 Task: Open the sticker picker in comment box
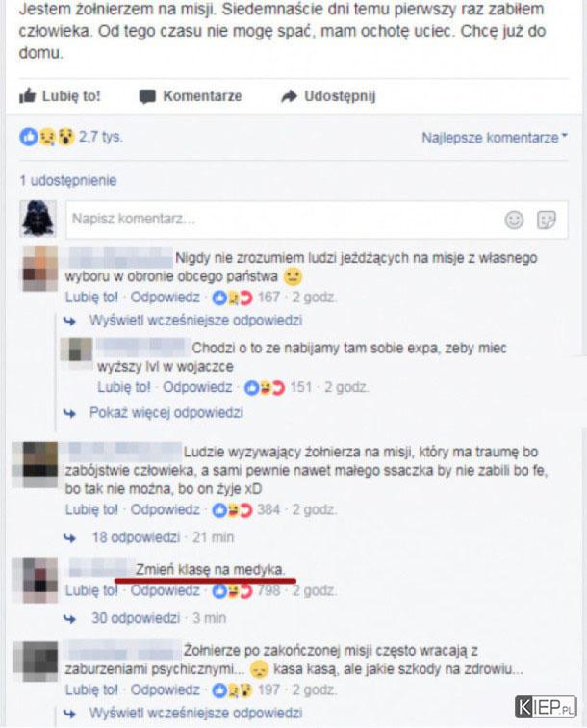click(x=546, y=220)
